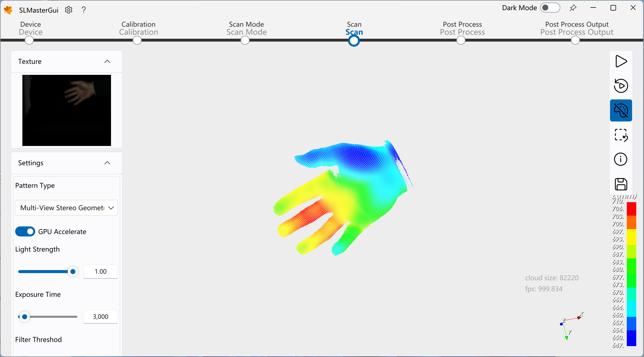Collapse the Texture panel
Image resolution: width=644 pixels, height=357 pixels.
[x=107, y=62]
